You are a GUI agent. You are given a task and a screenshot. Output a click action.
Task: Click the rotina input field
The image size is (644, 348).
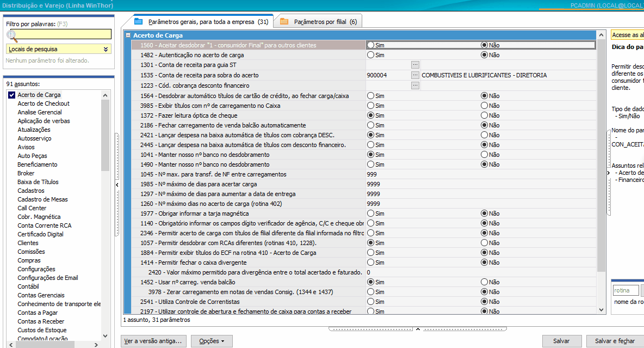point(626,290)
